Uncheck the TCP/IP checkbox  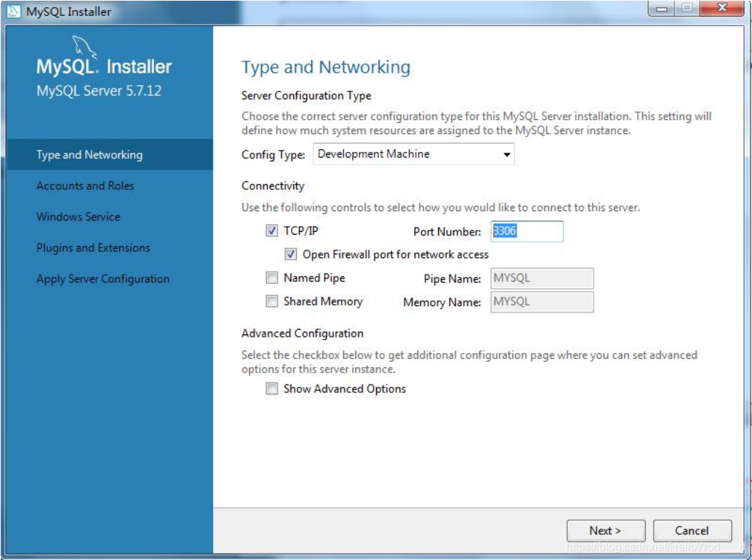point(271,231)
